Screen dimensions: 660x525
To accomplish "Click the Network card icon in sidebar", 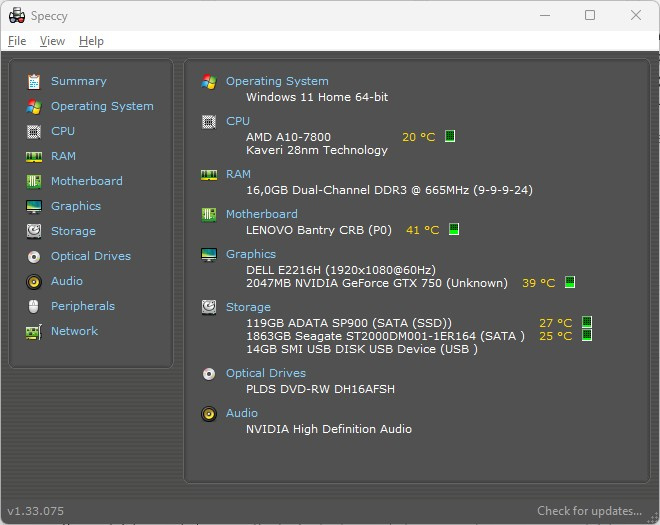I will pyautogui.click(x=34, y=332).
